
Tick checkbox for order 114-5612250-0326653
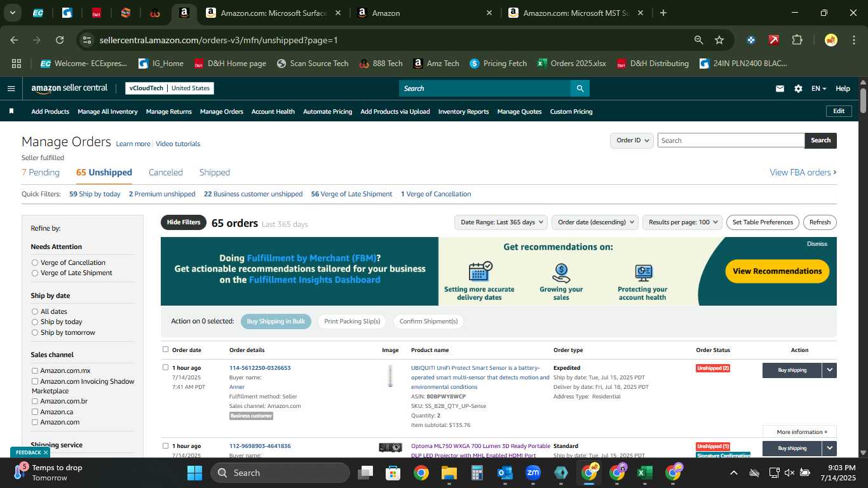tap(166, 367)
